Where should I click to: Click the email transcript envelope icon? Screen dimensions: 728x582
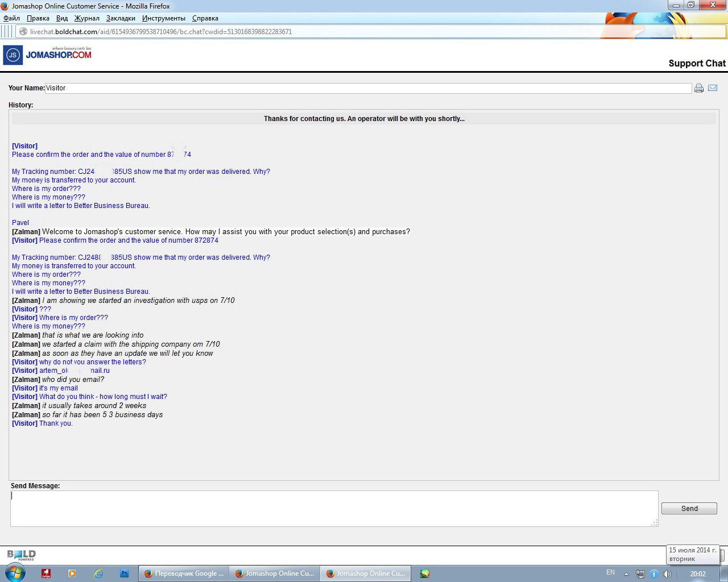pyautogui.click(x=713, y=88)
